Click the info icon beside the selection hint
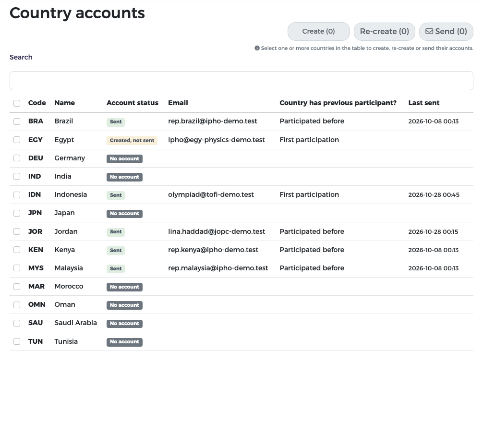The image size is (483, 448). coord(257,48)
